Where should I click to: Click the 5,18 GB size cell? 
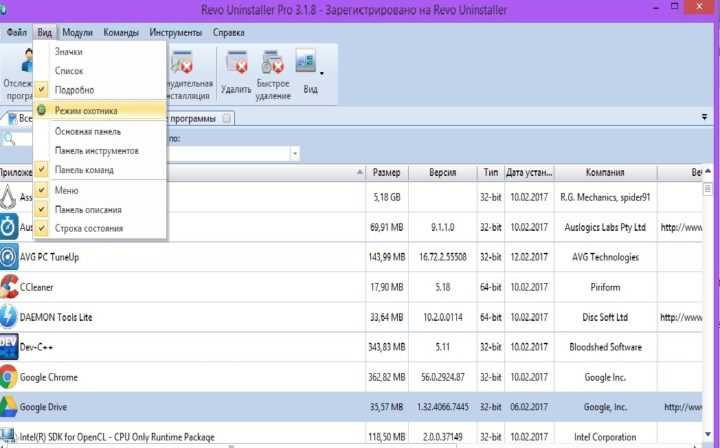click(387, 197)
